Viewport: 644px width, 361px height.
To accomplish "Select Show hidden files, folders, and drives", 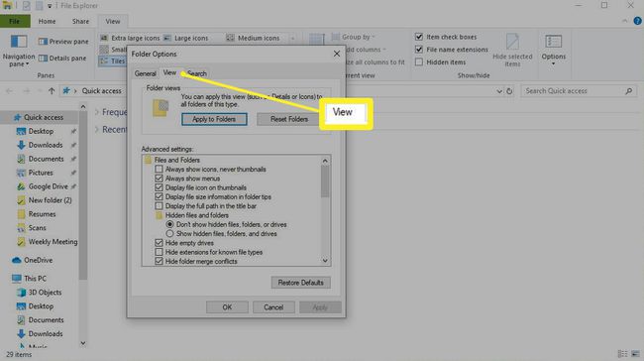I will 169,233.
